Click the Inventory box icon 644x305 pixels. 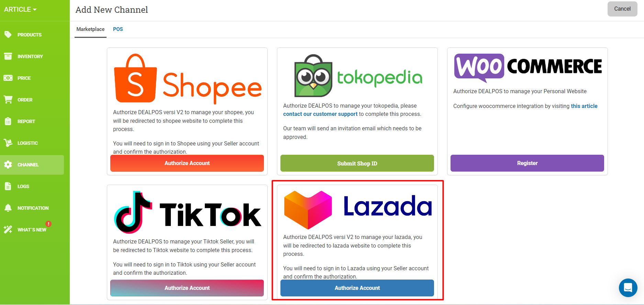click(8, 56)
